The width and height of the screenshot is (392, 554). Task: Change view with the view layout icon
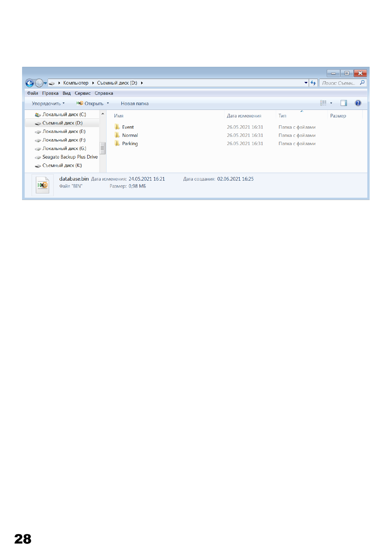(x=323, y=103)
